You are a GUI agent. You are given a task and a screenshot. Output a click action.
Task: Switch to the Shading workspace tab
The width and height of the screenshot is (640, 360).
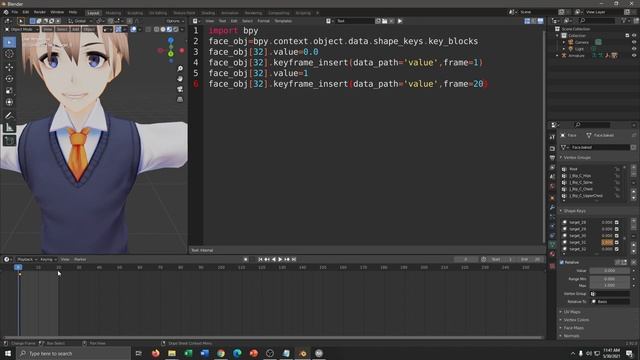pos(208,13)
